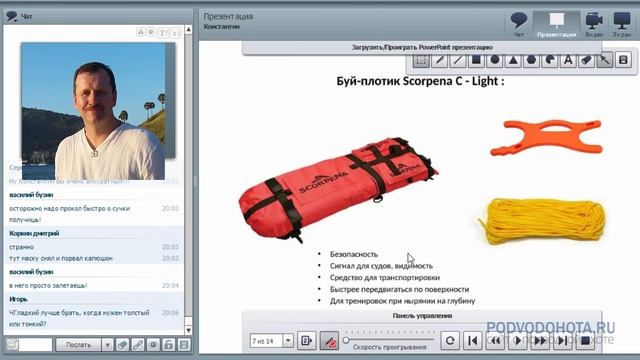
Task: Adjust the Скорость проигрывания slider handle
Action: (x=346, y=340)
